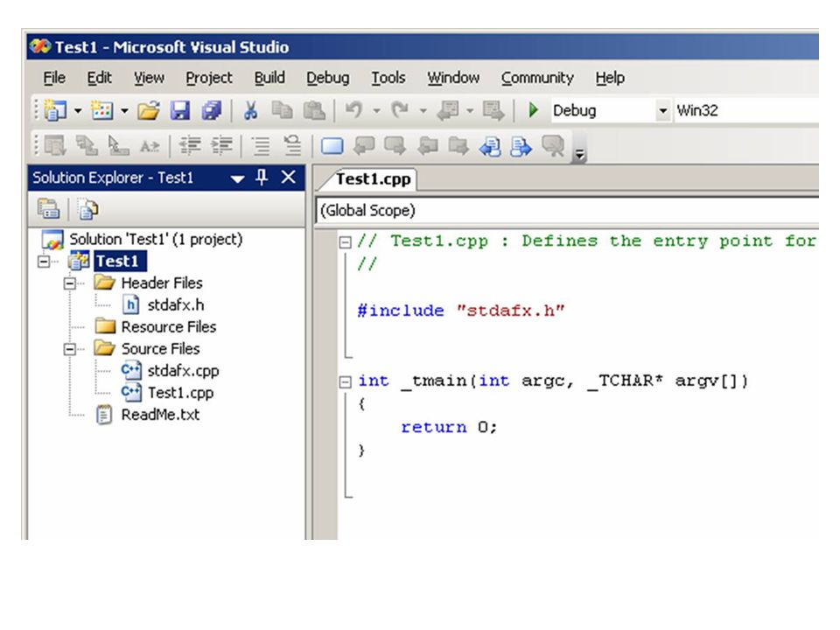Open the Solution Explorer Properties icon
The width and height of the screenshot is (840, 630).
tap(48, 209)
